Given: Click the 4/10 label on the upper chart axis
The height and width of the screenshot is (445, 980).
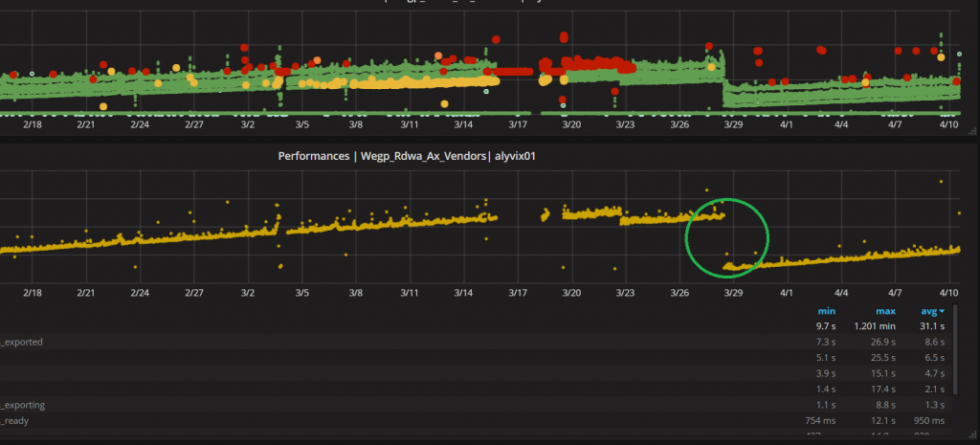Looking at the screenshot, I should click(949, 123).
